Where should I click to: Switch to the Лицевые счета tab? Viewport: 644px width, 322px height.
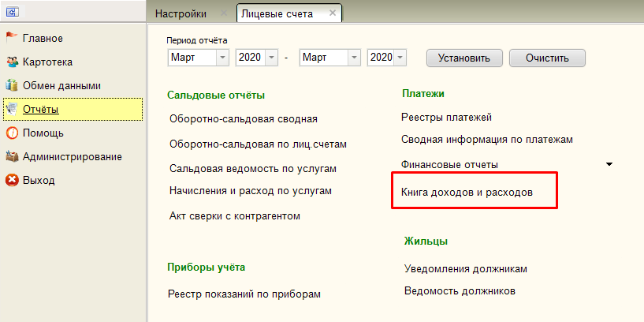point(277,14)
